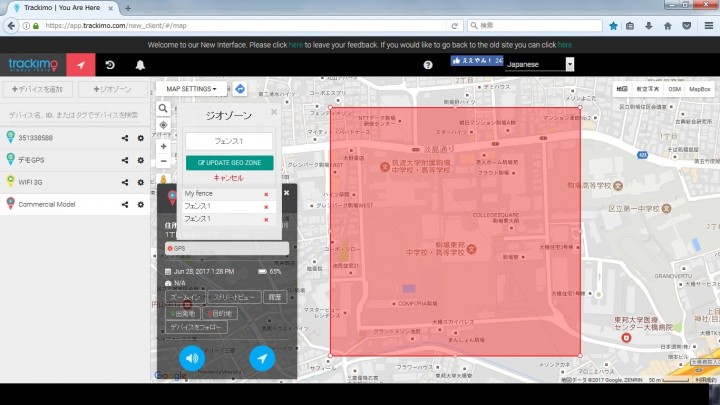Delete the My fence geozone entry
This screenshot has height=405, width=720.
click(x=265, y=193)
